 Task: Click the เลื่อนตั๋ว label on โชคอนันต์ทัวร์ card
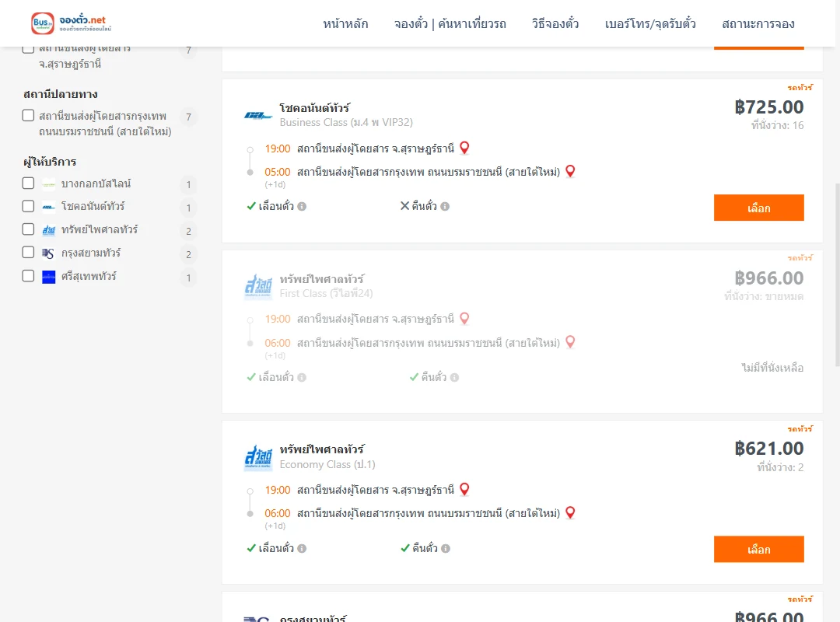(276, 206)
